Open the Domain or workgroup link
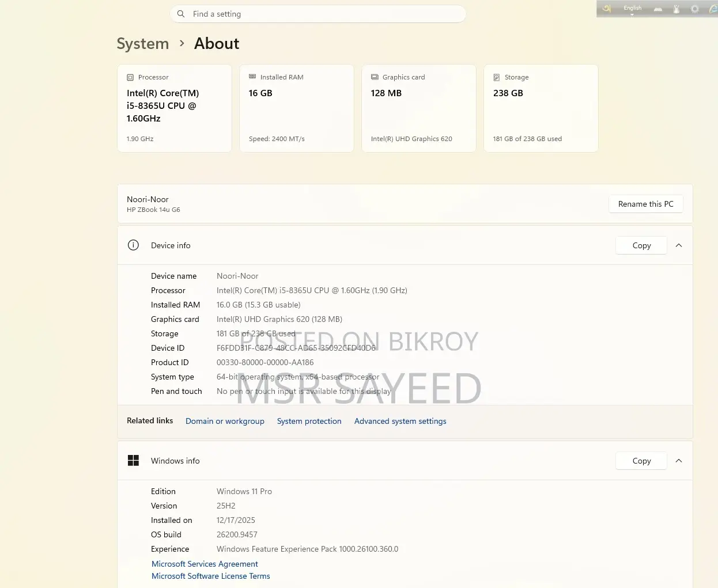Image resolution: width=718 pixels, height=588 pixels. click(x=225, y=421)
